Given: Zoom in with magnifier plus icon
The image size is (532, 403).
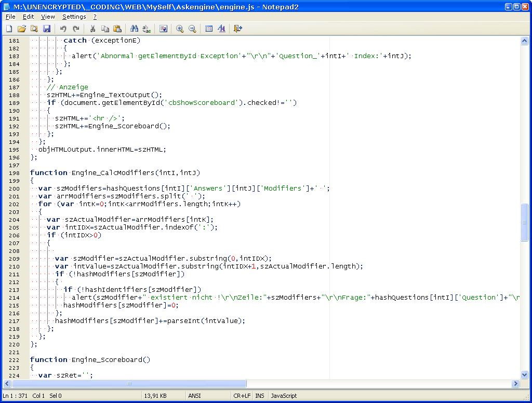Looking at the screenshot, I should coord(180,29).
